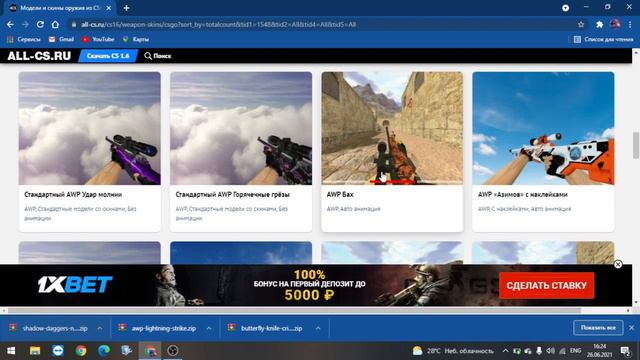Viewport: 640px width, 360px height.
Task: Open OBS Studio from taskbar
Action: [173, 351]
